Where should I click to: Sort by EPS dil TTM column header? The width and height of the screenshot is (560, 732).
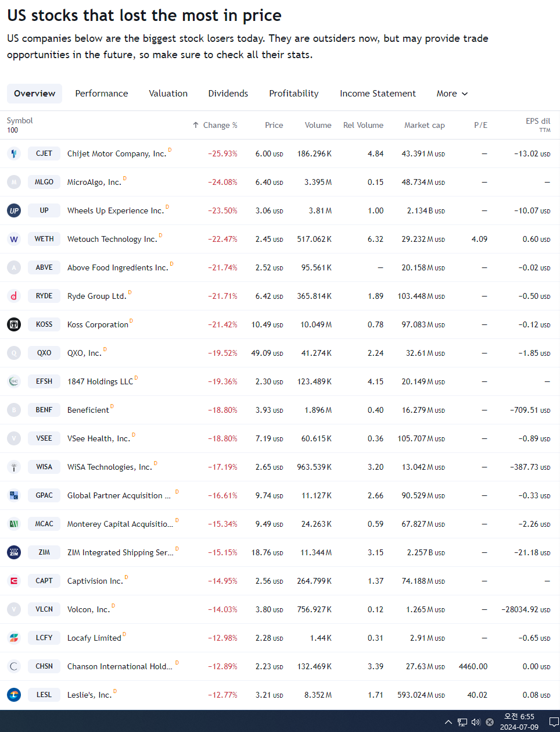click(538, 125)
